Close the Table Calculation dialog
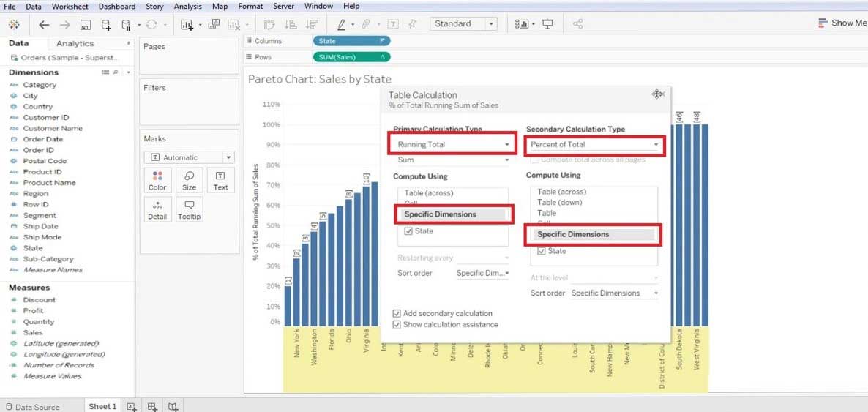This screenshot has width=868, height=412. (x=662, y=94)
